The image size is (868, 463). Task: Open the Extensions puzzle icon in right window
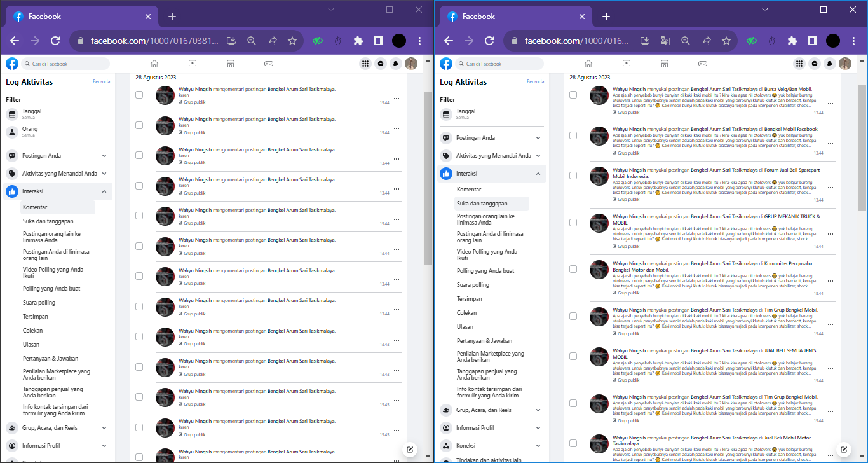click(792, 41)
